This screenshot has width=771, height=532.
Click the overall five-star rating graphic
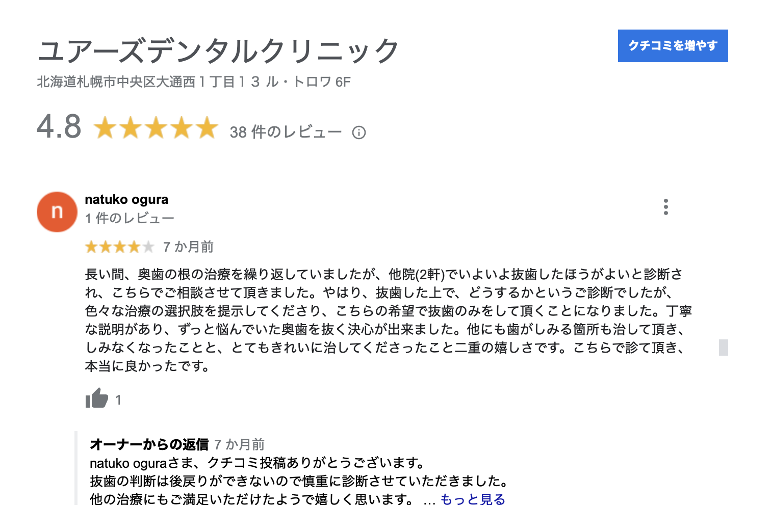156,127
